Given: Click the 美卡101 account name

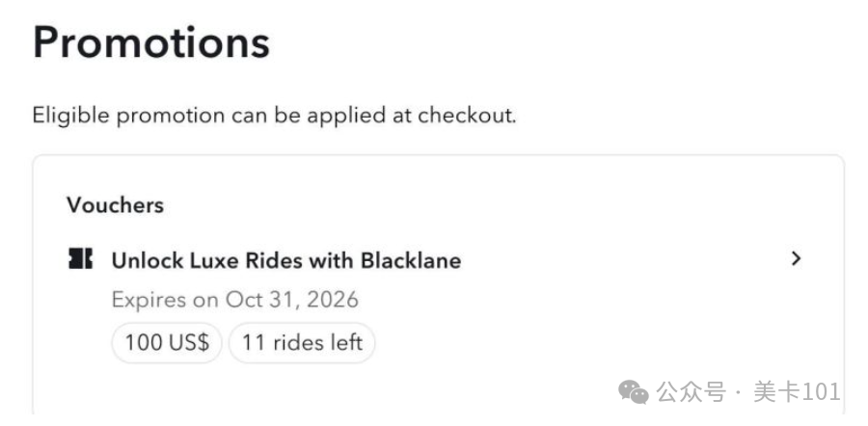Looking at the screenshot, I should [x=797, y=392].
